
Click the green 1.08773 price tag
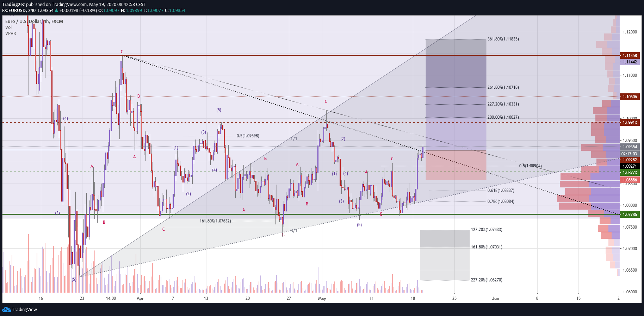630,173
